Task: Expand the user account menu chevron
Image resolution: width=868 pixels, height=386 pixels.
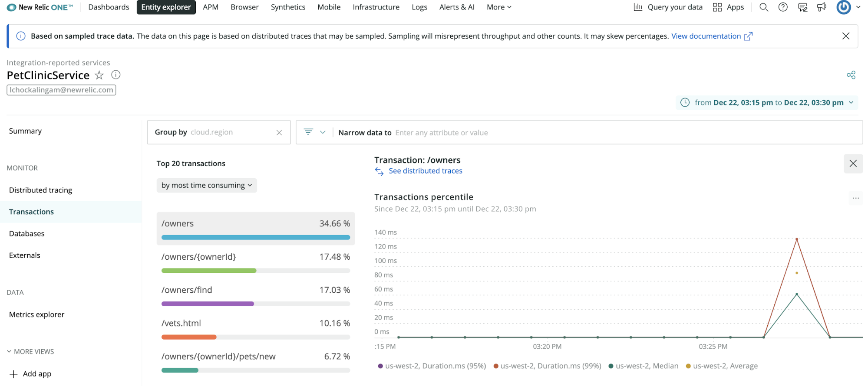Action: tap(858, 7)
